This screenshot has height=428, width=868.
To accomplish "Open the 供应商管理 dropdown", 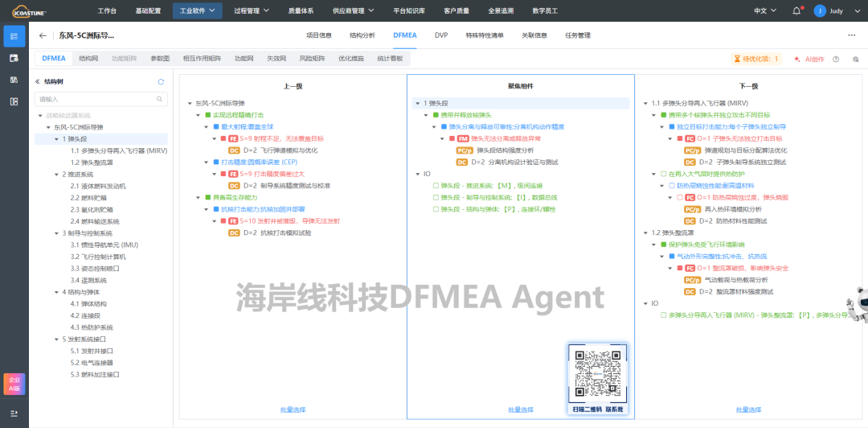I will click(x=353, y=10).
